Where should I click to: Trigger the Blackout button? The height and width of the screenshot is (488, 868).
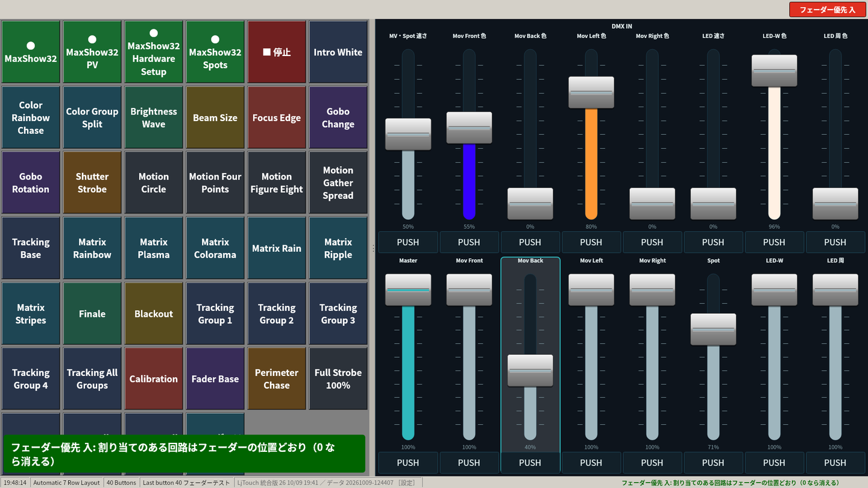[x=154, y=313]
